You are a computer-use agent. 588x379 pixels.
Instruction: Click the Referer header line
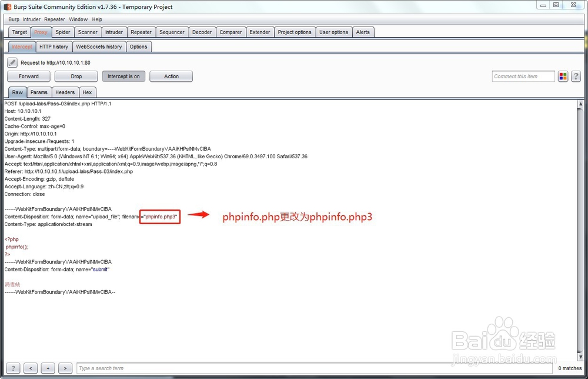coord(69,171)
